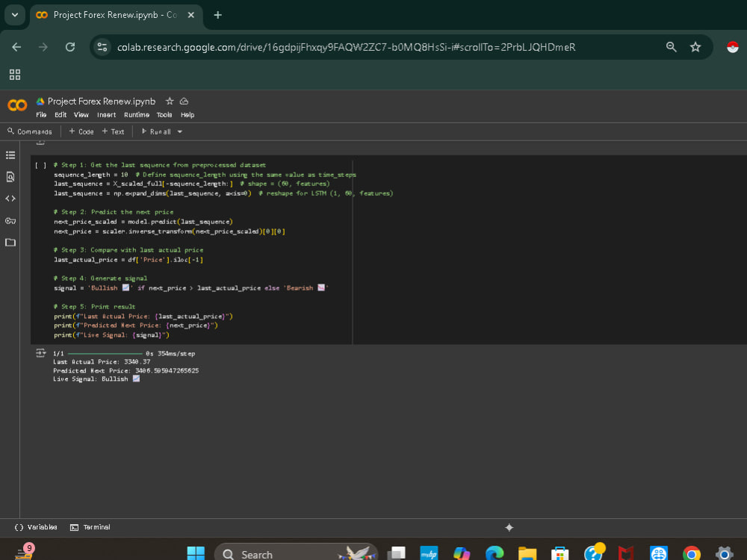
Task: Go back with the browser back arrow
Action: (16, 47)
